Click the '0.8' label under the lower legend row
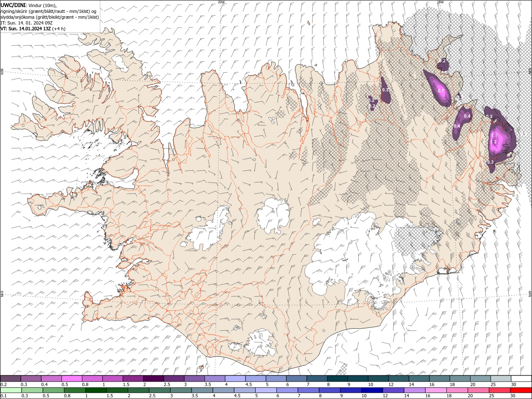The image size is (532, 399). click(x=67, y=396)
